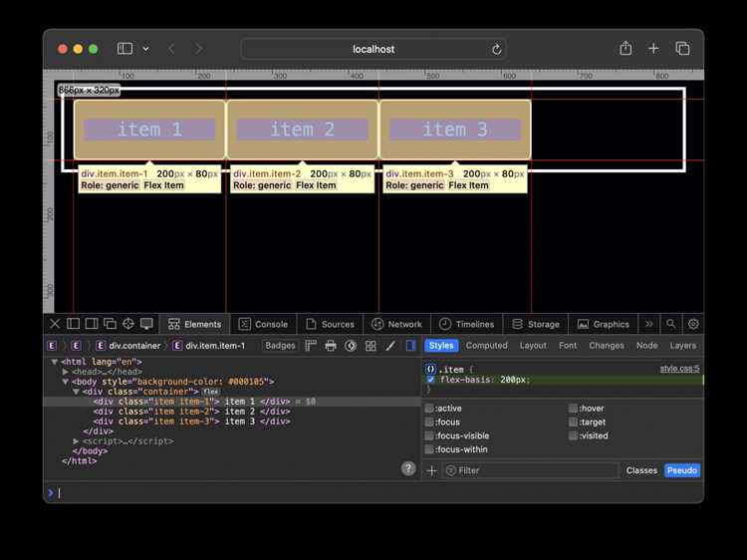This screenshot has width=747, height=560.
Task: Toggle the details sidebar blue icon
Action: tap(410, 346)
